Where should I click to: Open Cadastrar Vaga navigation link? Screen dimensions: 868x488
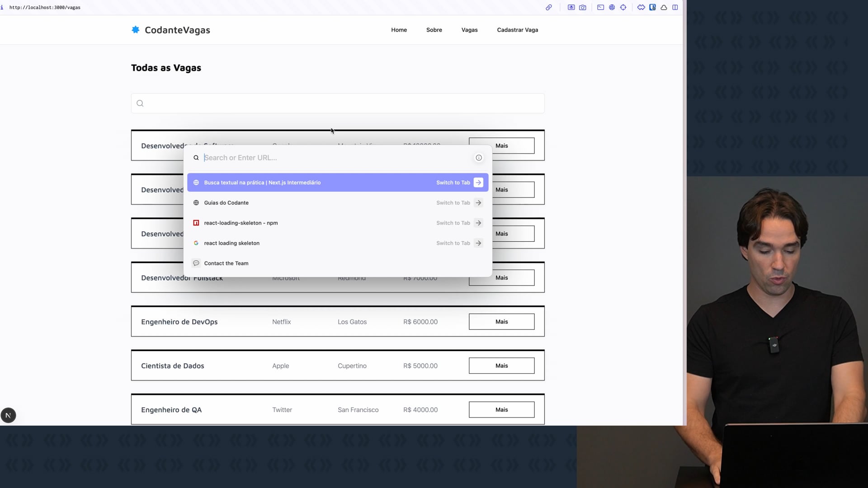[517, 30]
